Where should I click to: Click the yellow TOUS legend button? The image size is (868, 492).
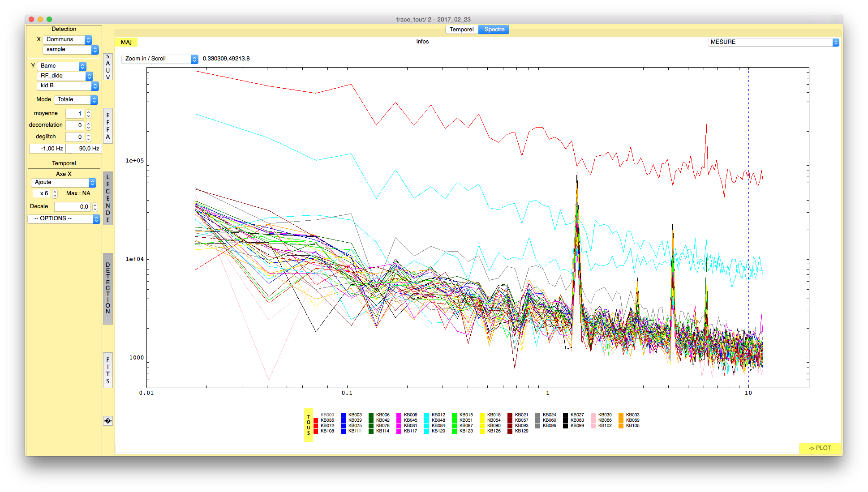308,425
